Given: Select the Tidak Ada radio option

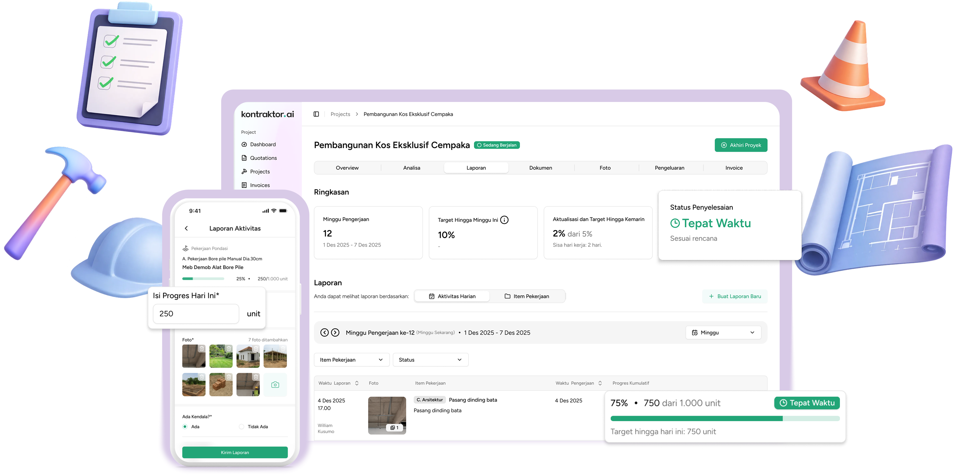Looking at the screenshot, I should pyautogui.click(x=241, y=427).
